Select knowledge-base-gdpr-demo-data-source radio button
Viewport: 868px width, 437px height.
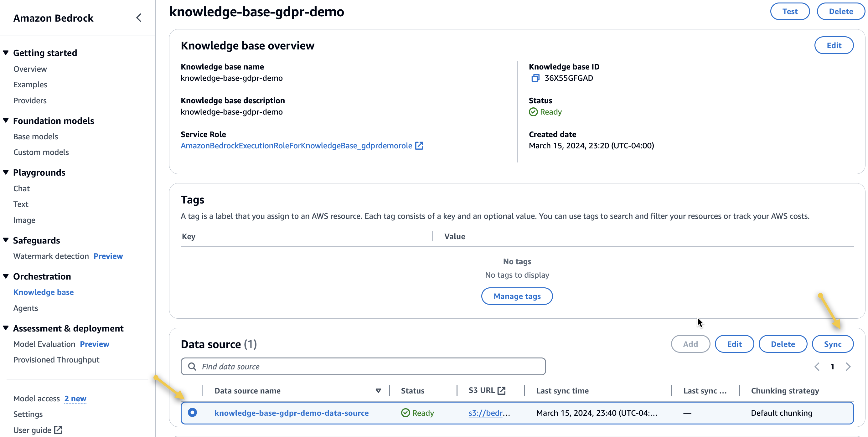pos(192,412)
